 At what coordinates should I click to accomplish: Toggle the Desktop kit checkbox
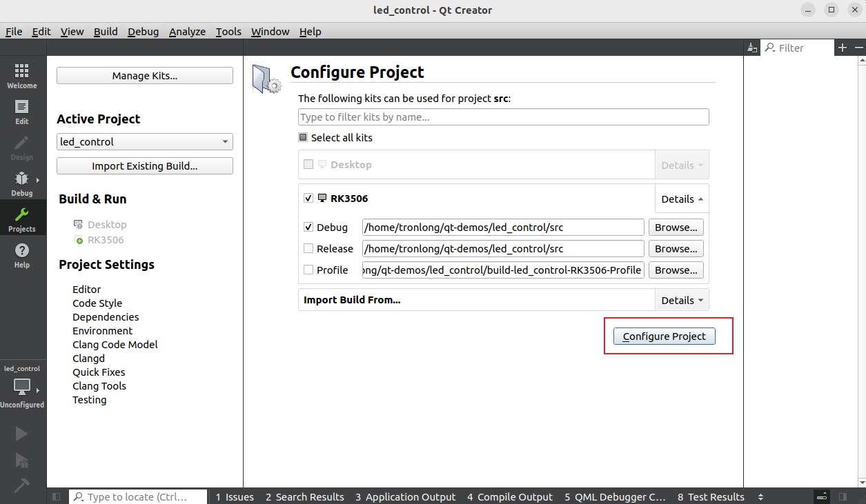tap(308, 164)
